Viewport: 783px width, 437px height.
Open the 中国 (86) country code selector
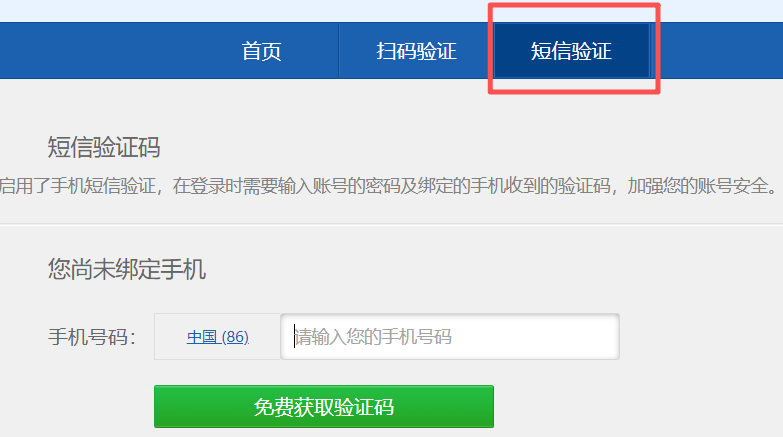click(218, 337)
